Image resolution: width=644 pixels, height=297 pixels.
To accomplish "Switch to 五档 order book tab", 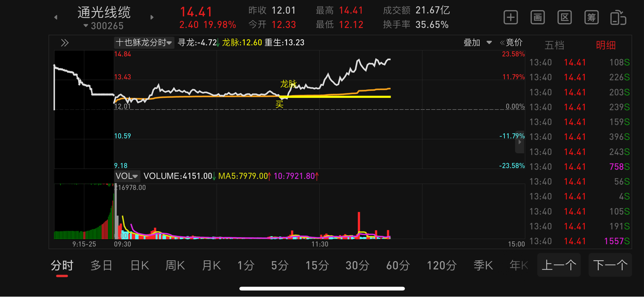I will click(x=554, y=45).
